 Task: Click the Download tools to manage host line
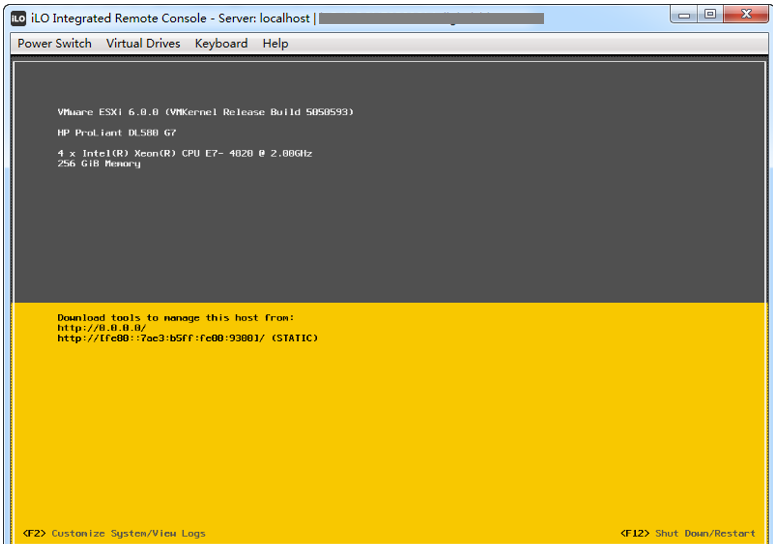pyautogui.click(x=176, y=317)
